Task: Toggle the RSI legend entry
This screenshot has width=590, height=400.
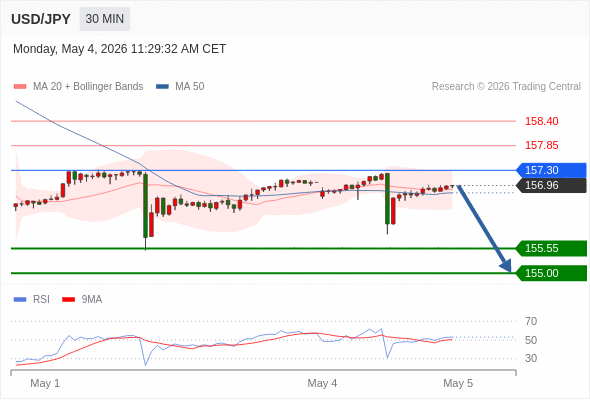Action: coord(32,300)
